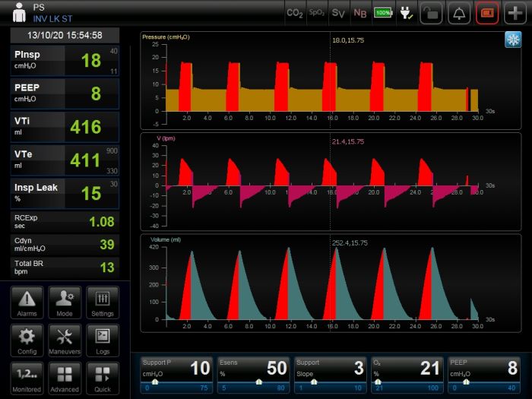532x399 pixels.
Task: Open the ventilation Mode menu
Action: pos(65,302)
